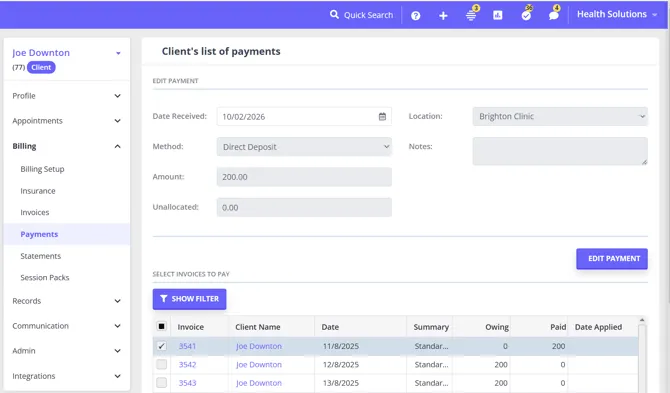
Task: Click date cell 13/8/2025
Action: coord(341,383)
